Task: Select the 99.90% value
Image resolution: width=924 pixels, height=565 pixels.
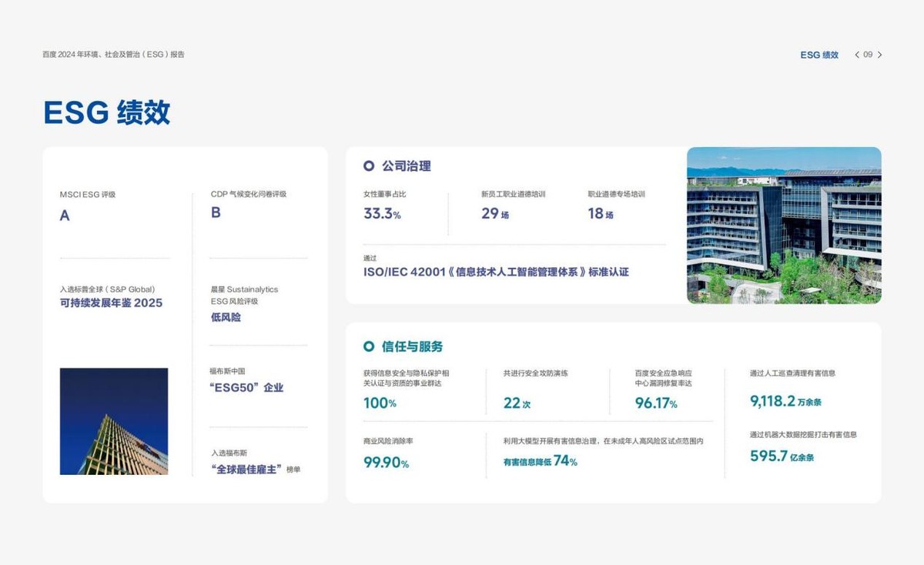Action: [387, 463]
